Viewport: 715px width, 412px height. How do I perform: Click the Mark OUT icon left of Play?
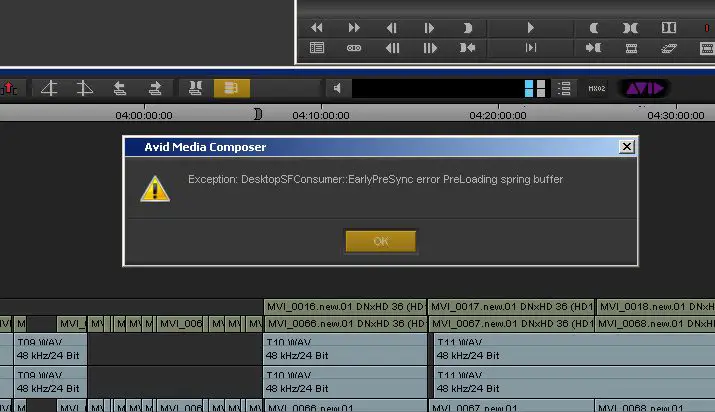pos(467,28)
